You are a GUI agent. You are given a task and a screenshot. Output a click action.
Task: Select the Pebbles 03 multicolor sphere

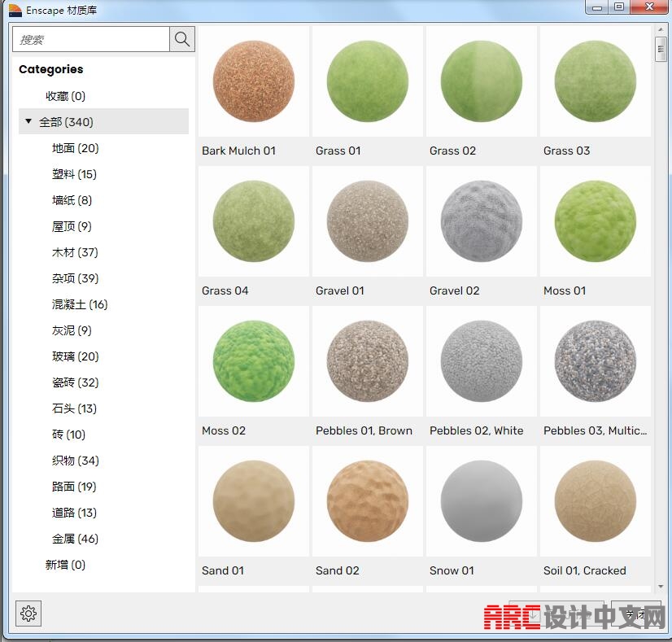coord(596,361)
